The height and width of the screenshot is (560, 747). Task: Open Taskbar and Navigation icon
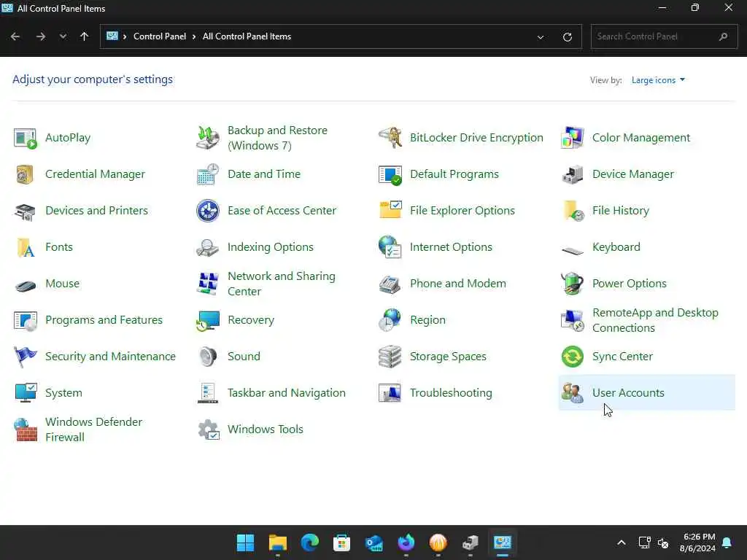point(208,393)
